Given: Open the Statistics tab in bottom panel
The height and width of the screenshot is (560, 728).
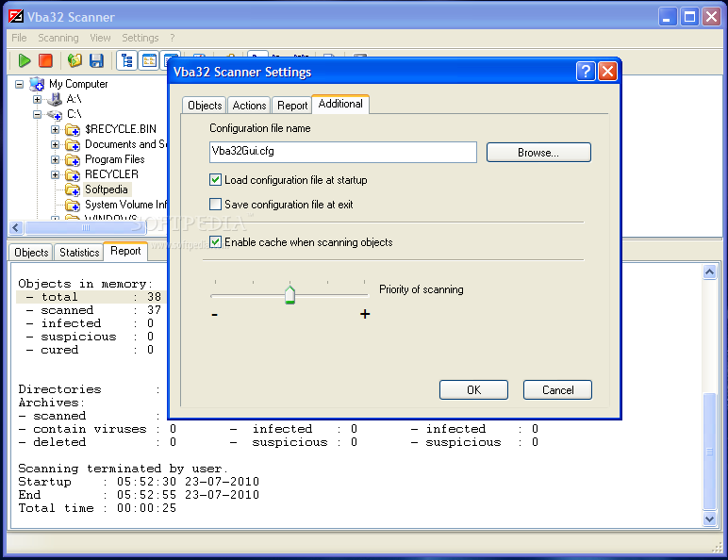Looking at the screenshot, I should tap(79, 253).
